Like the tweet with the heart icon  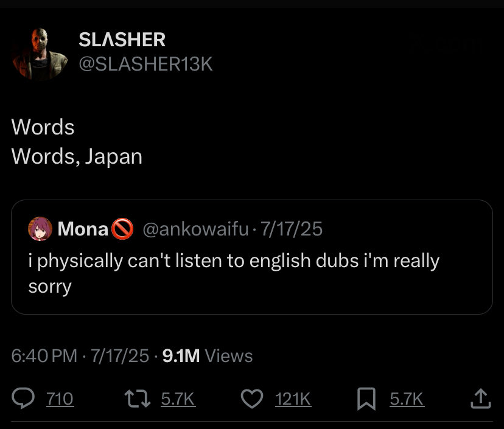(x=252, y=399)
